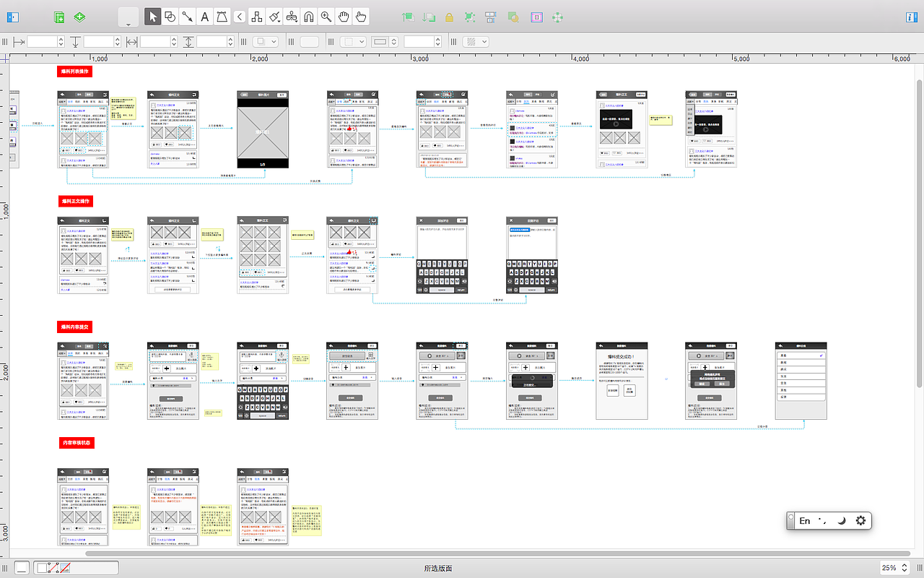Select the Line tool
924x578 pixels.
point(187,17)
